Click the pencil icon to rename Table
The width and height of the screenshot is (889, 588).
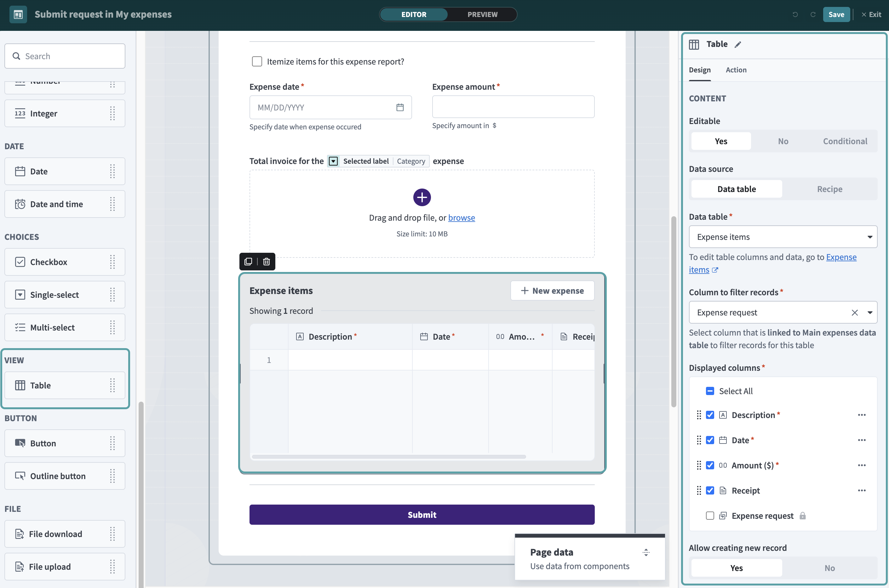point(738,45)
